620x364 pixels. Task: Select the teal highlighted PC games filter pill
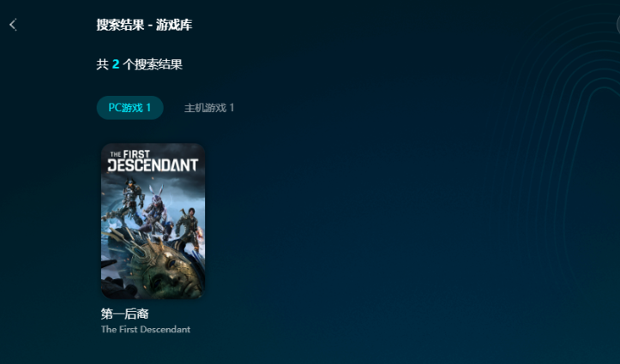pyautogui.click(x=129, y=107)
